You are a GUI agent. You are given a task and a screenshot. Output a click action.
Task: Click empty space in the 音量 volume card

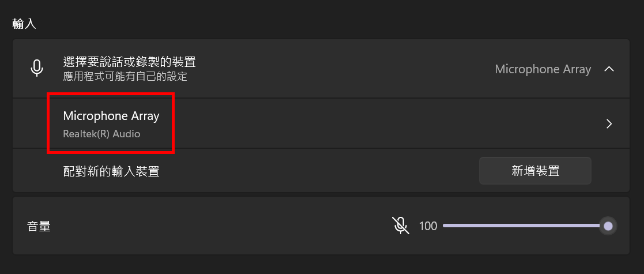click(205, 226)
